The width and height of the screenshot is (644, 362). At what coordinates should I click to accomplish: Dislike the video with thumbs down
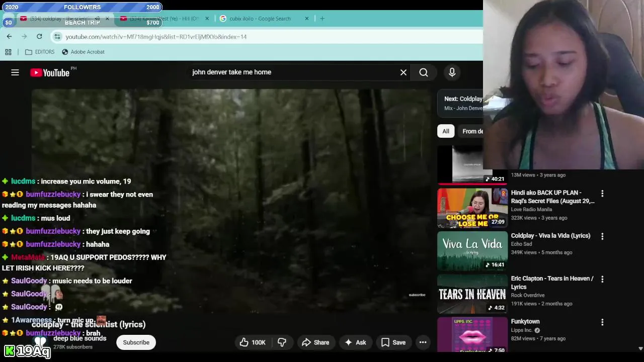pyautogui.click(x=282, y=342)
